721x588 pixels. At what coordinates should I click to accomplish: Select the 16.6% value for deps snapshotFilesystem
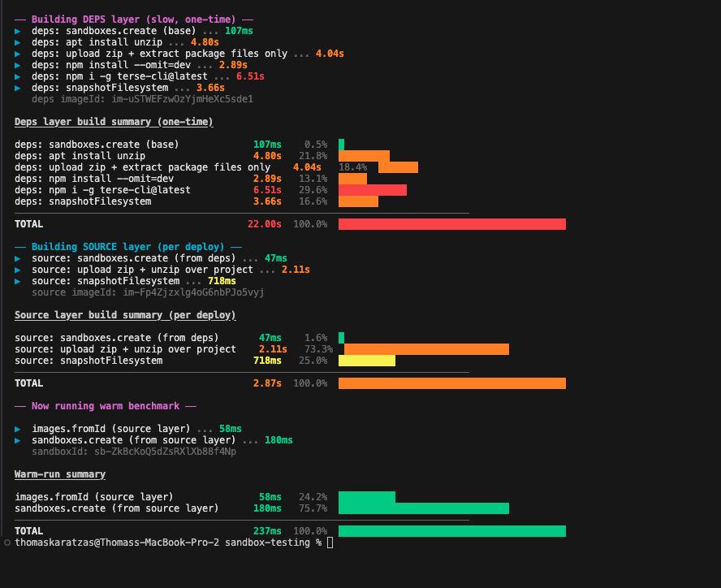(x=313, y=201)
